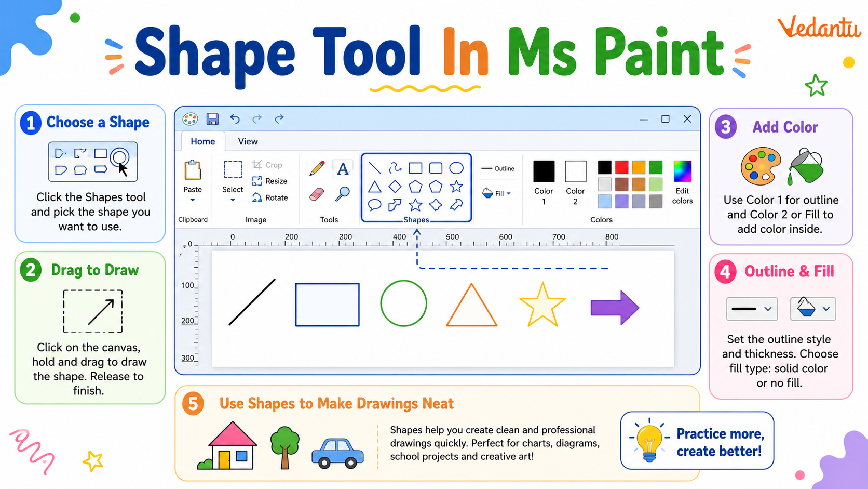
Task: Open the Rotate option
Action: tap(270, 197)
